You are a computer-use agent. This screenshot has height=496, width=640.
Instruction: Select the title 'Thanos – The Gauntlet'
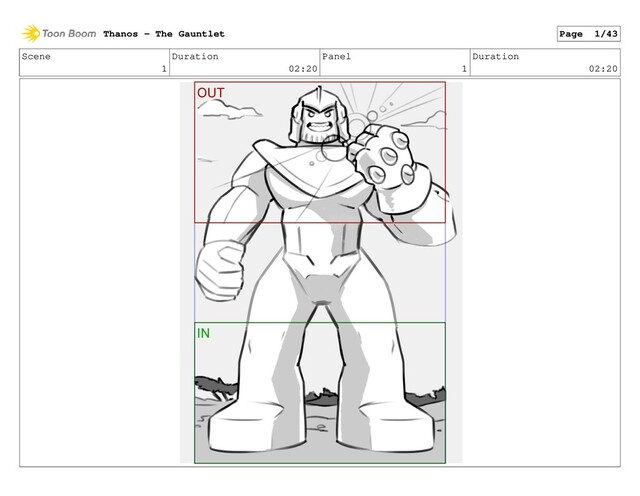click(164, 34)
